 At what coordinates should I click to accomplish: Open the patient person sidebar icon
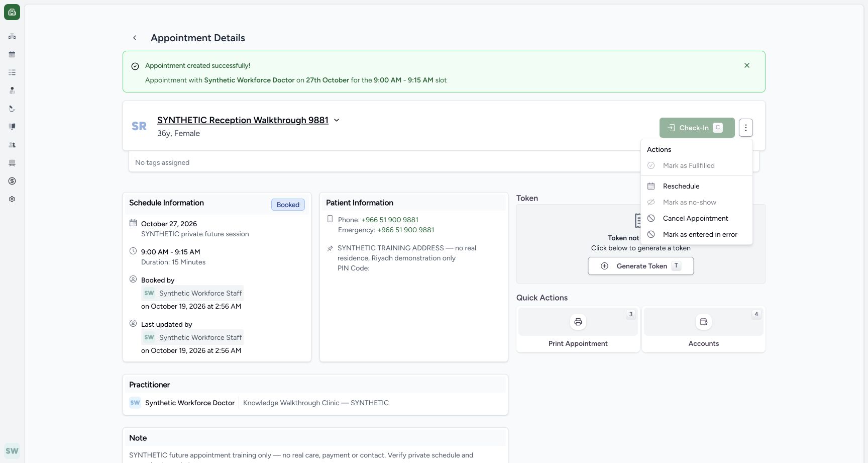12,90
